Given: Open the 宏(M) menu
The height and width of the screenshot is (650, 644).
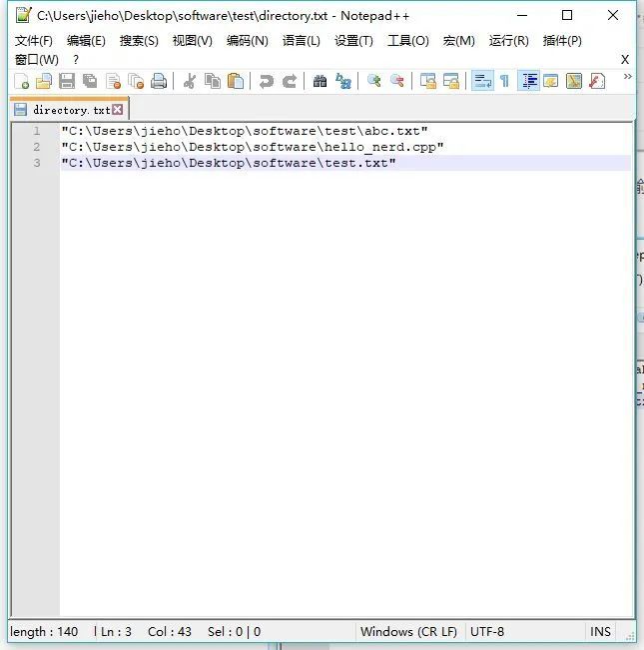Looking at the screenshot, I should coord(458,41).
